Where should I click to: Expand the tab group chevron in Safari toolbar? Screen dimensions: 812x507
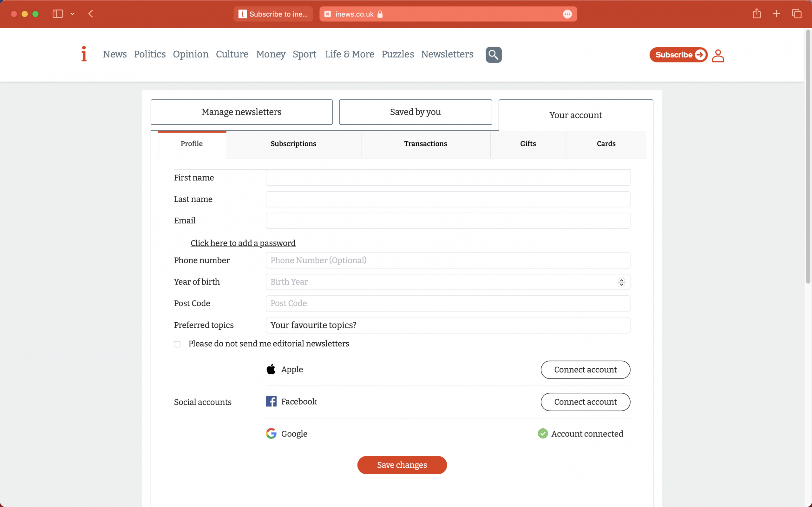coord(73,14)
